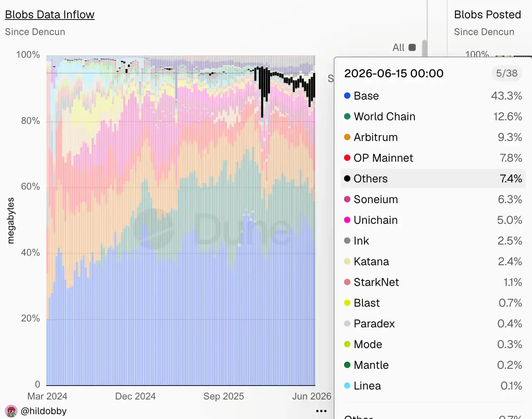Click Since Dencun under Blobs Posted
Viewport: 532px width, 419px height.
(x=484, y=32)
